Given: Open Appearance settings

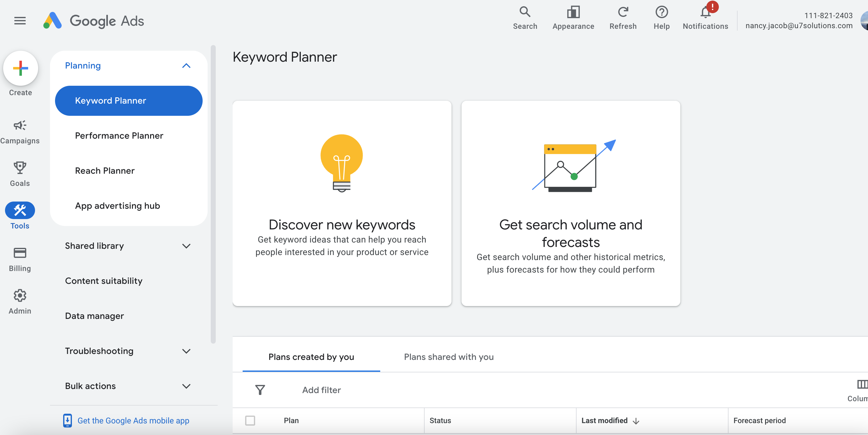Looking at the screenshot, I should [x=573, y=18].
